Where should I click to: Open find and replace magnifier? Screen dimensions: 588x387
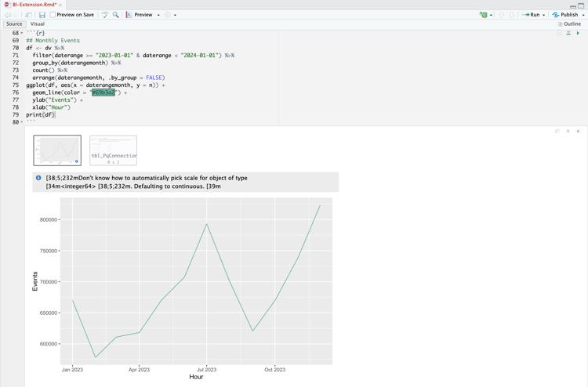tap(116, 15)
